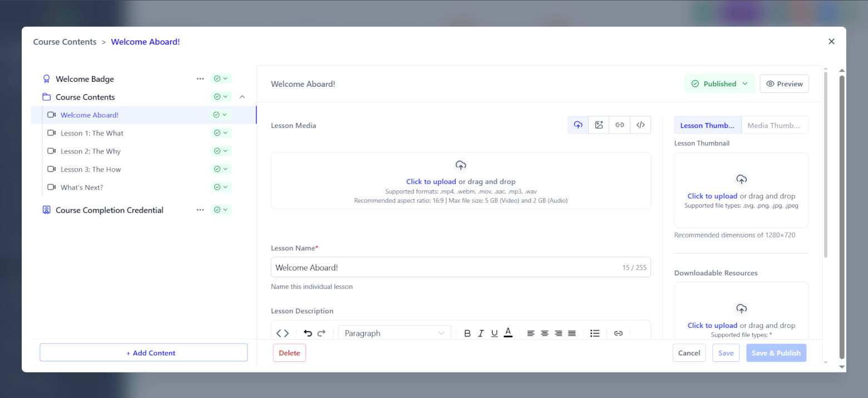Open the text color picker in the editor

(x=508, y=333)
